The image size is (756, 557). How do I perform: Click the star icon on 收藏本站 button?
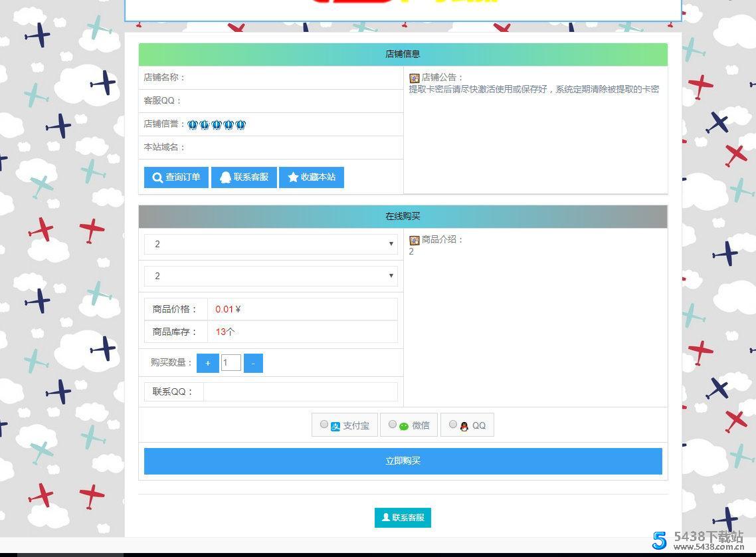pyautogui.click(x=294, y=177)
